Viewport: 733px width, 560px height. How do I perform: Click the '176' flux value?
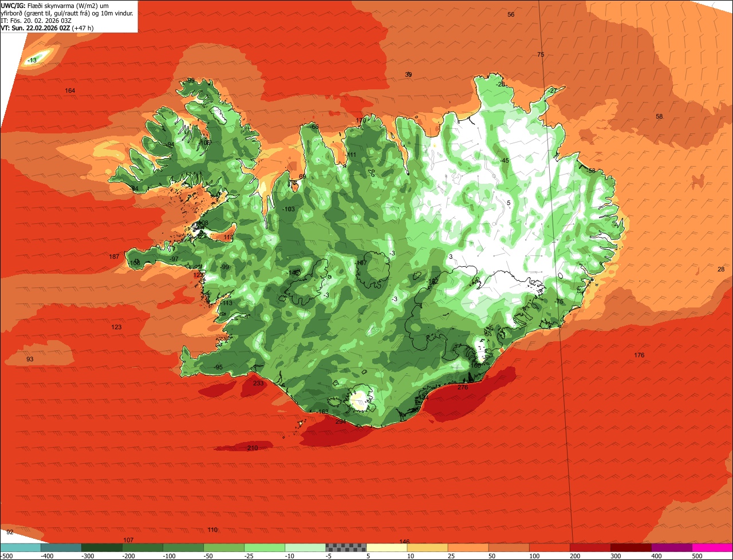point(639,355)
